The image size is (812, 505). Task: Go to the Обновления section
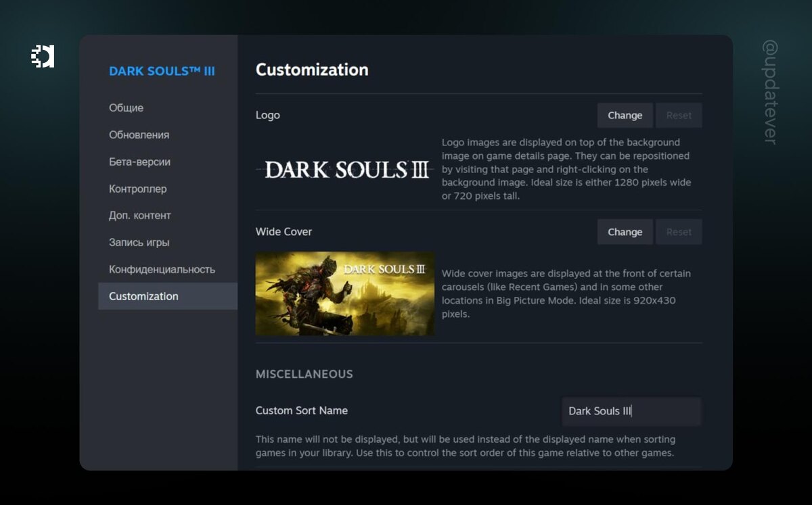pos(139,135)
